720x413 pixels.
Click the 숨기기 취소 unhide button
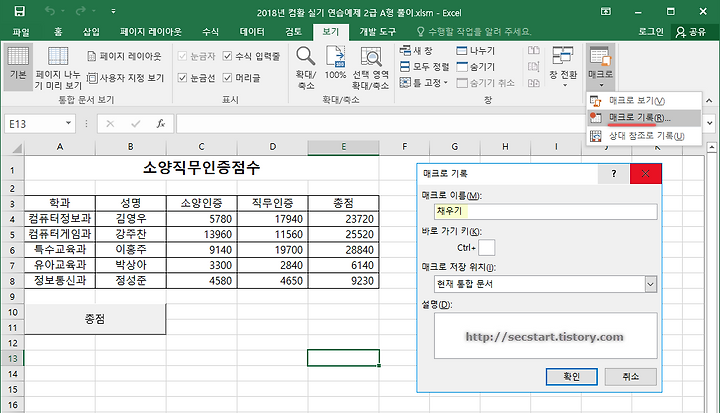pos(485,83)
